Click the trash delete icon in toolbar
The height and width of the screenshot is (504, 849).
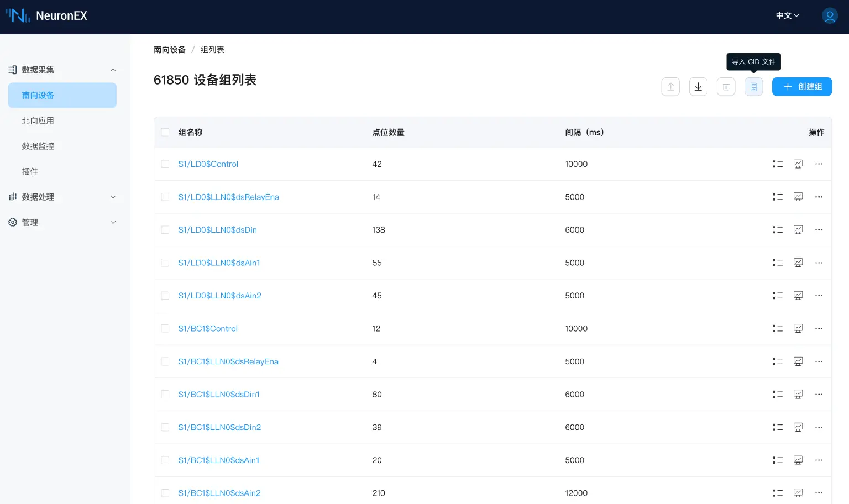tap(726, 87)
